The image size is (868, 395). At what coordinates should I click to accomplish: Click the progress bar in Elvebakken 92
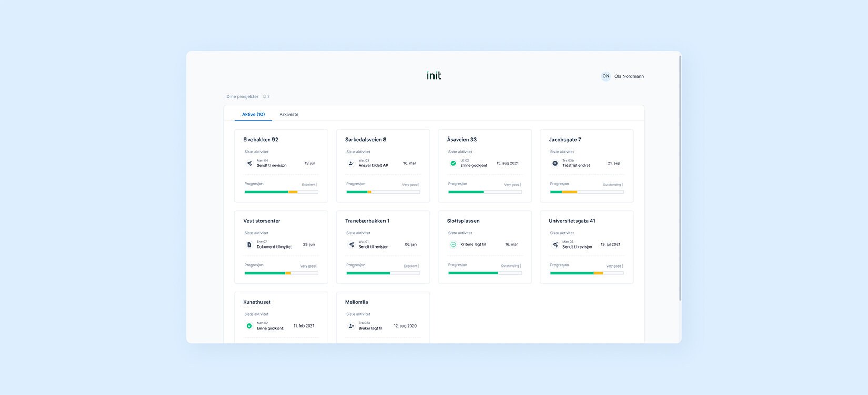click(x=281, y=192)
